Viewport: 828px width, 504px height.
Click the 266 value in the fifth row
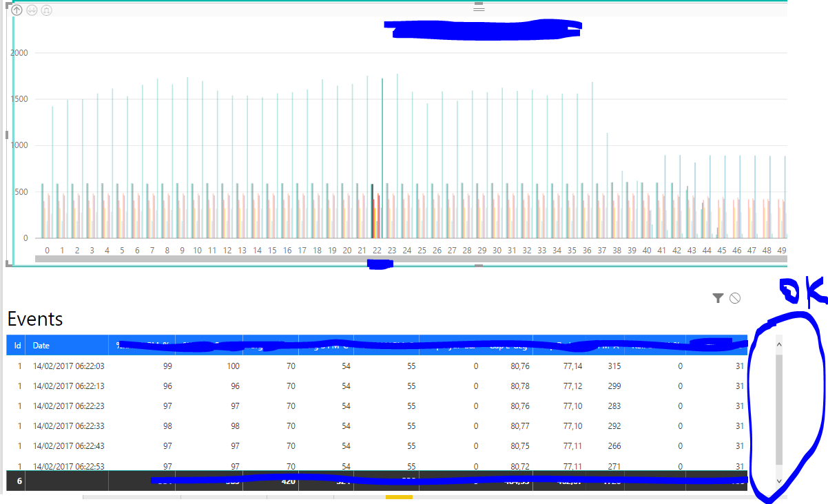[614, 446]
